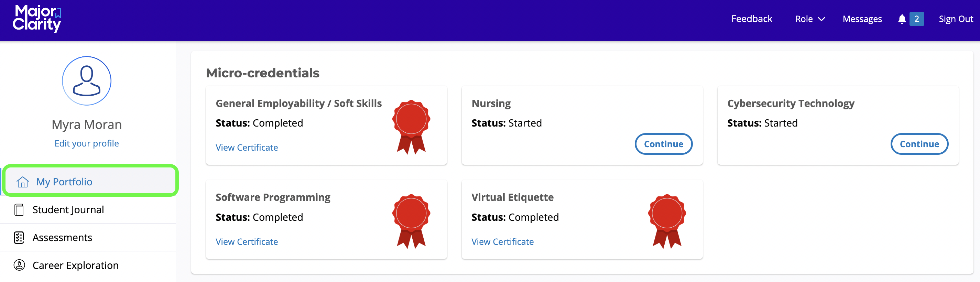Click the notification bell icon
Image resolution: width=980 pixels, height=282 pixels.
[901, 19]
